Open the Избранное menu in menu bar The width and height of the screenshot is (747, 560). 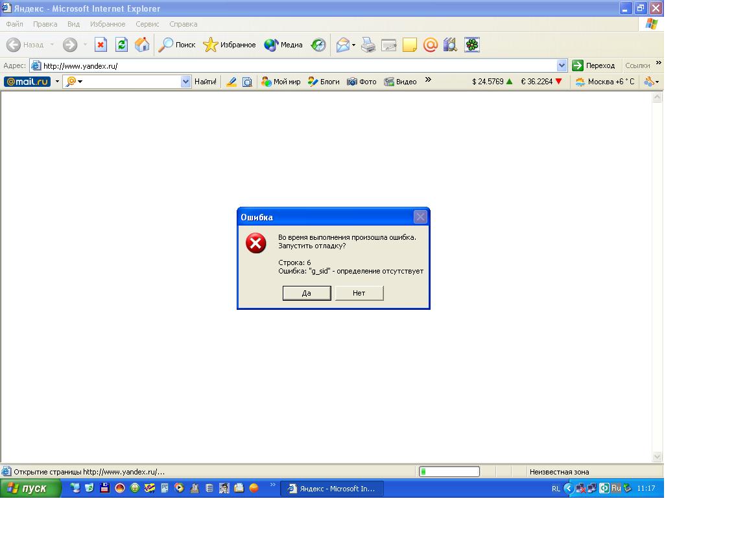108,24
